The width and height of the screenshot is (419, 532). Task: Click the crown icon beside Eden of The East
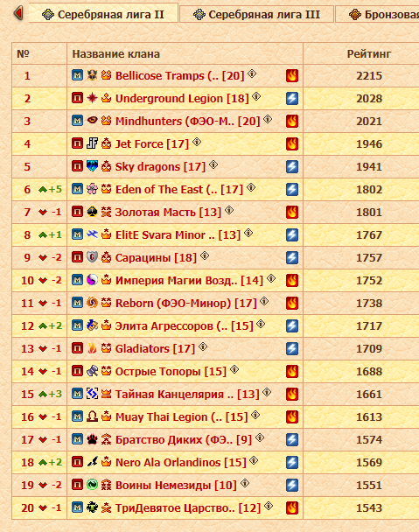[x=106, y=189]
